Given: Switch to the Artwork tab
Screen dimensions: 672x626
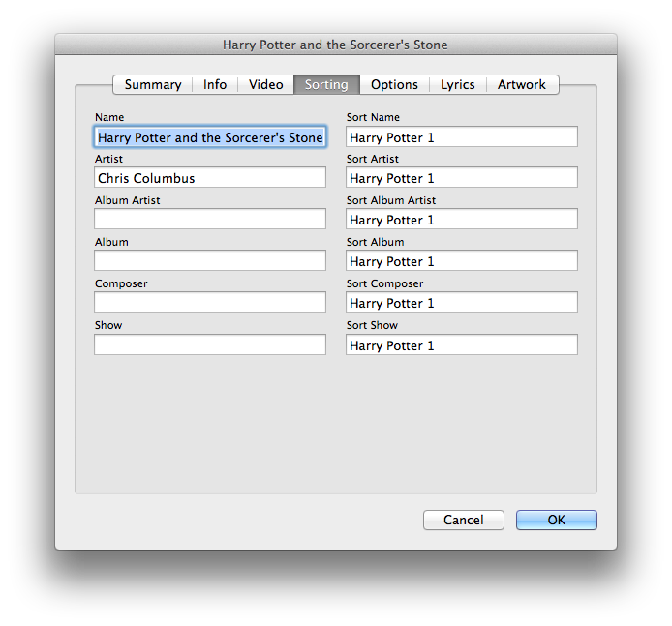Looking at the screenshot, I should (x=522, y=84).
